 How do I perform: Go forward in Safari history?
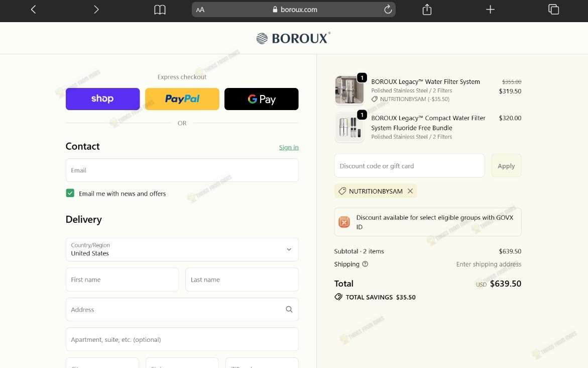[x=96, y=10]
